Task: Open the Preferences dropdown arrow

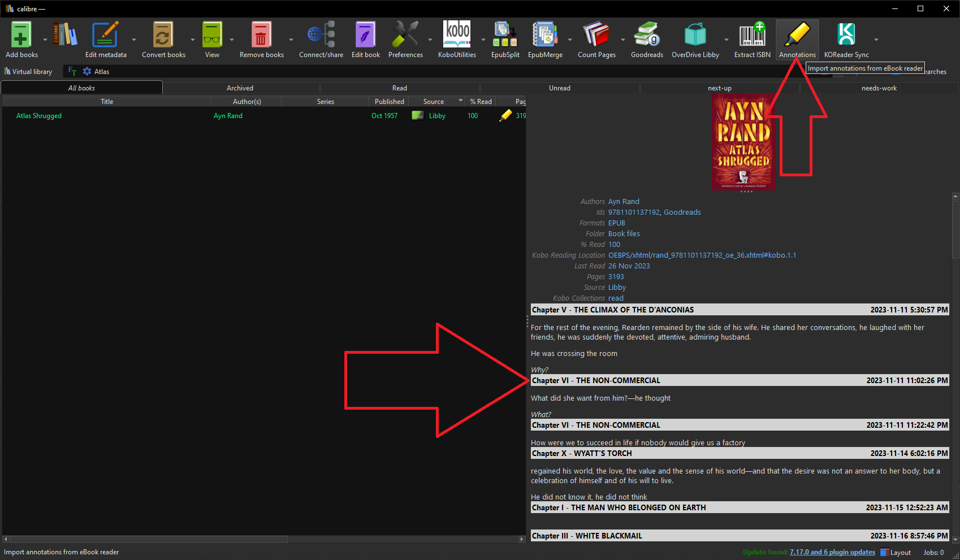Action: (x=430, y=40)
